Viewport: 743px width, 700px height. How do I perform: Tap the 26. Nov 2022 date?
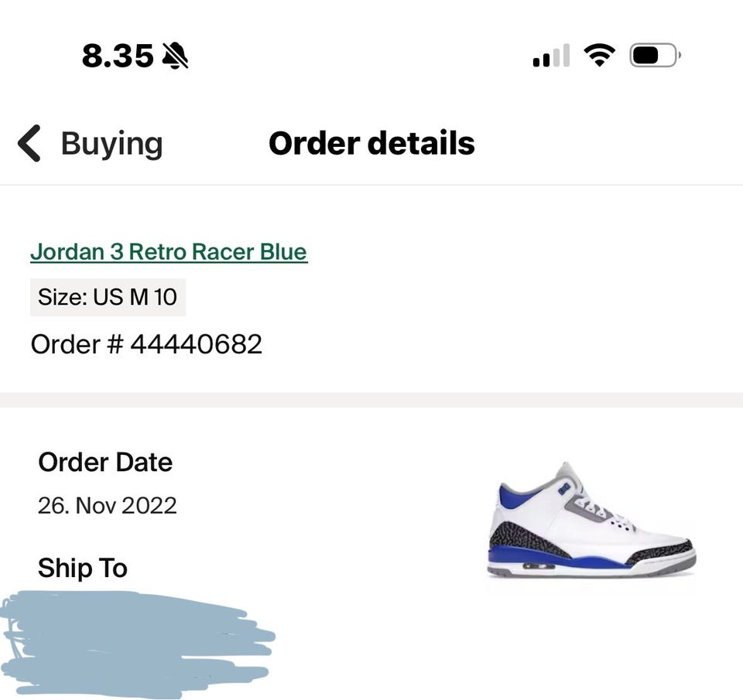pyautogui.click(x=107, y=506)
